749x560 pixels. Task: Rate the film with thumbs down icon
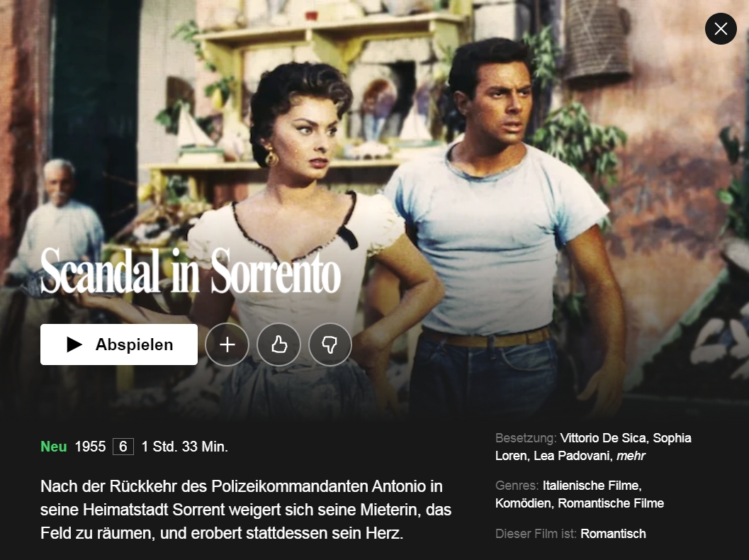pos(330,345)
